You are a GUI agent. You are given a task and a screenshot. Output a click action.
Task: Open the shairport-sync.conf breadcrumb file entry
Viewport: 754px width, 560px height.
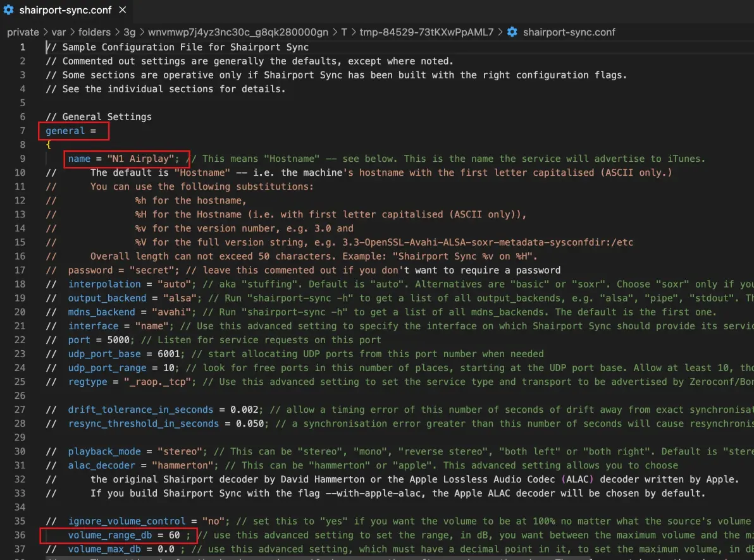pyautogui.click(x=569, y=32)
